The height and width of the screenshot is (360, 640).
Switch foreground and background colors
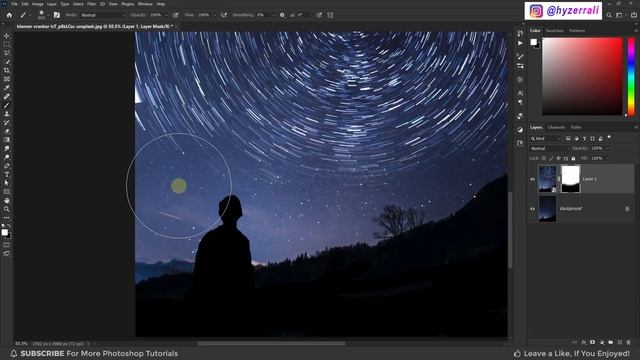point(9,226)
